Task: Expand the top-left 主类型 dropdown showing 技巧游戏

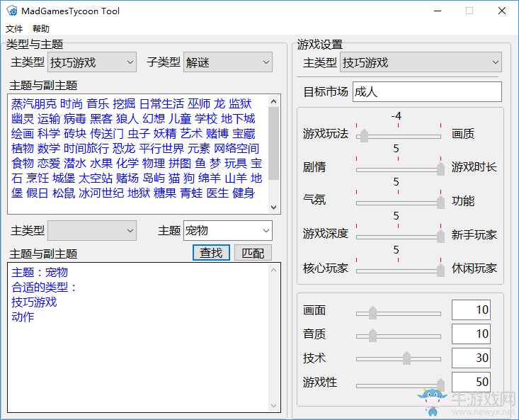Action: [92, 62]
